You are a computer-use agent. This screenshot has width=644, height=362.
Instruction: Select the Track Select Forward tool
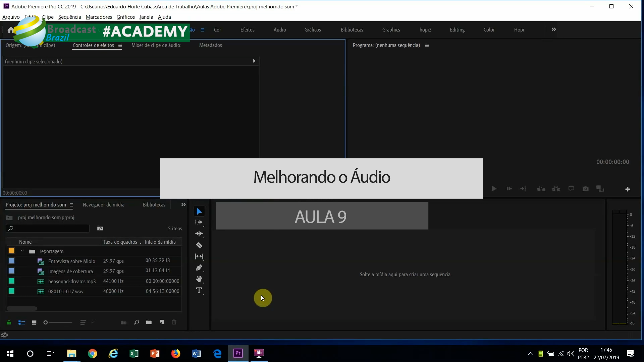tap(199, 222)
